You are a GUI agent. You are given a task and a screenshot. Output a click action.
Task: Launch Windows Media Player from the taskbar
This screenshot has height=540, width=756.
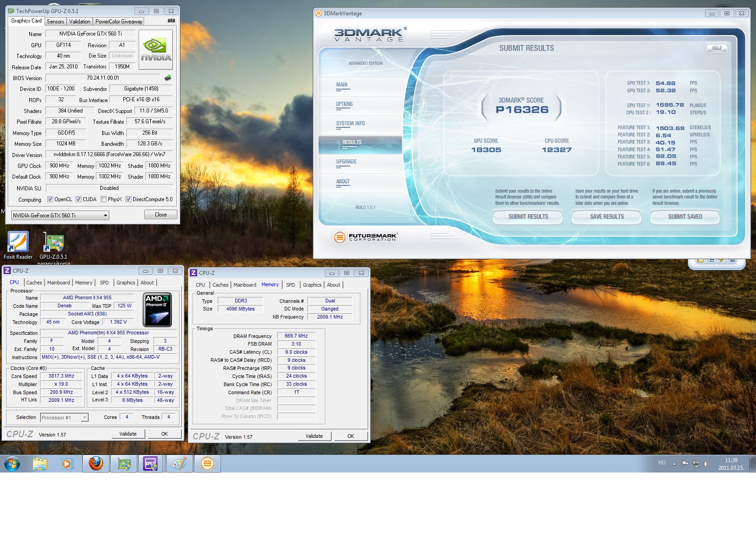pyautogui.click(x=67, y=463)
